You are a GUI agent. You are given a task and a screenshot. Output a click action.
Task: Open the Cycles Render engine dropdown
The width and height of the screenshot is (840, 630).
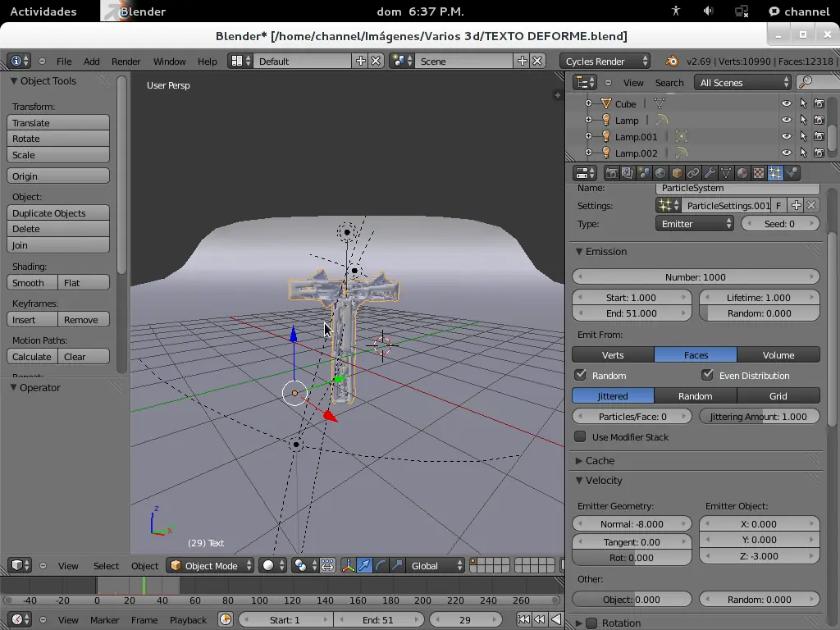(605, 61)
